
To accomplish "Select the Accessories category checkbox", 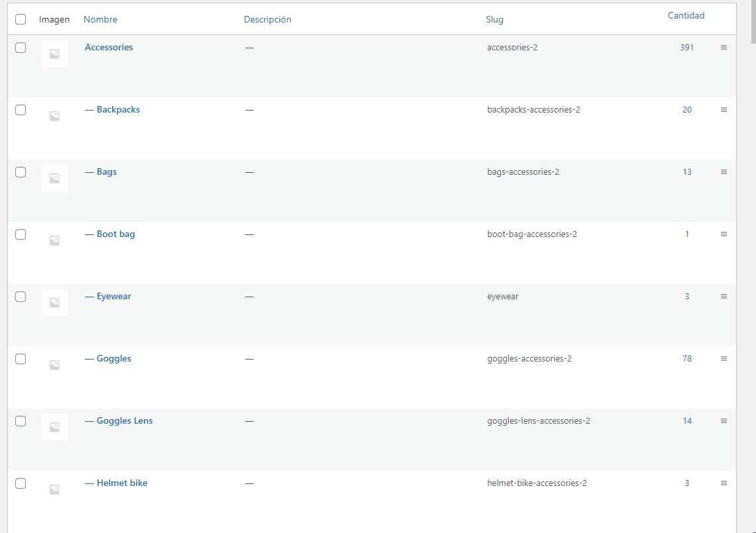I will (21, 47).
